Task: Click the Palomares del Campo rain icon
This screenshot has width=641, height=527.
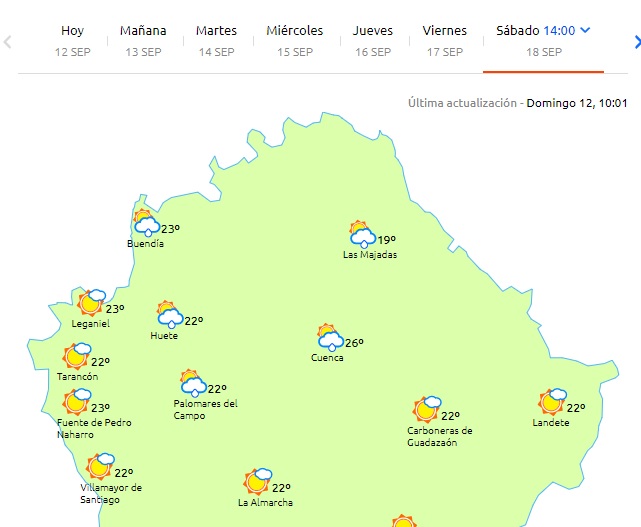Action: pos(193,383)
